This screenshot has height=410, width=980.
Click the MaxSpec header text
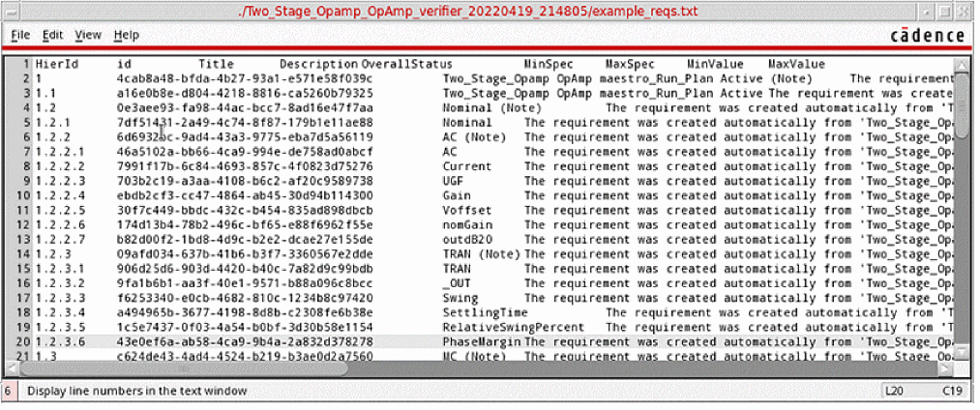630,65
